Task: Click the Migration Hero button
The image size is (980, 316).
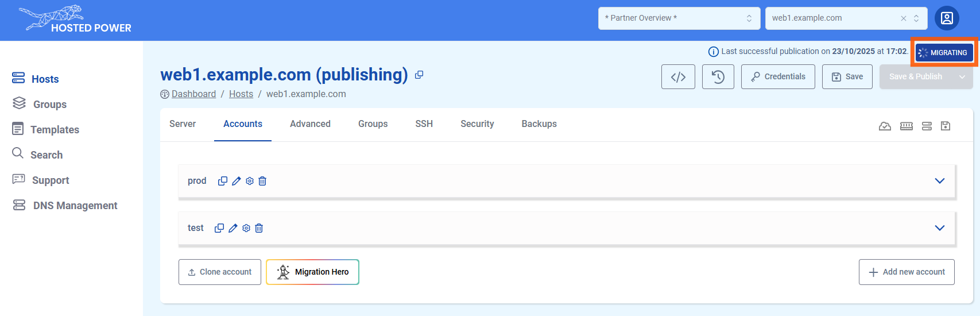Action: click(x=312, y=272)
